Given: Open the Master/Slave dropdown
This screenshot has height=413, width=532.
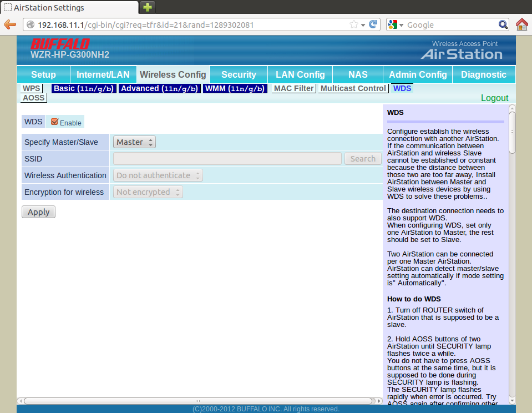Looking at the screenshot, I should coord(134,142).
